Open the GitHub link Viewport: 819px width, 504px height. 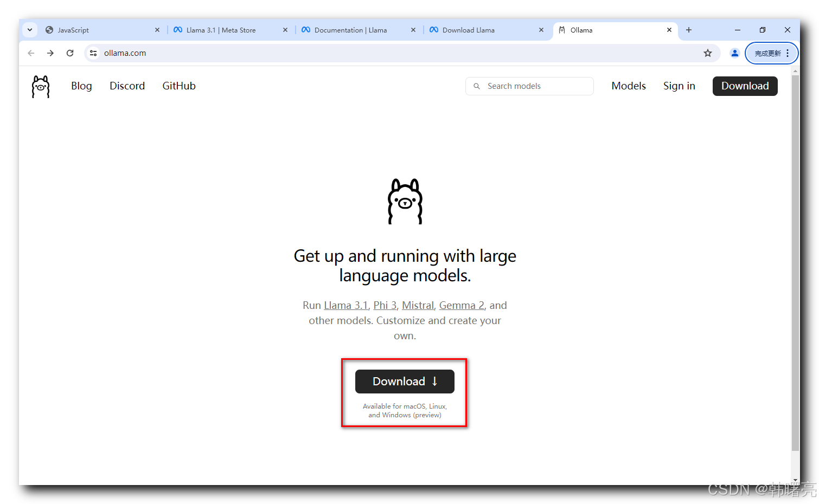(x=179, y=86)
